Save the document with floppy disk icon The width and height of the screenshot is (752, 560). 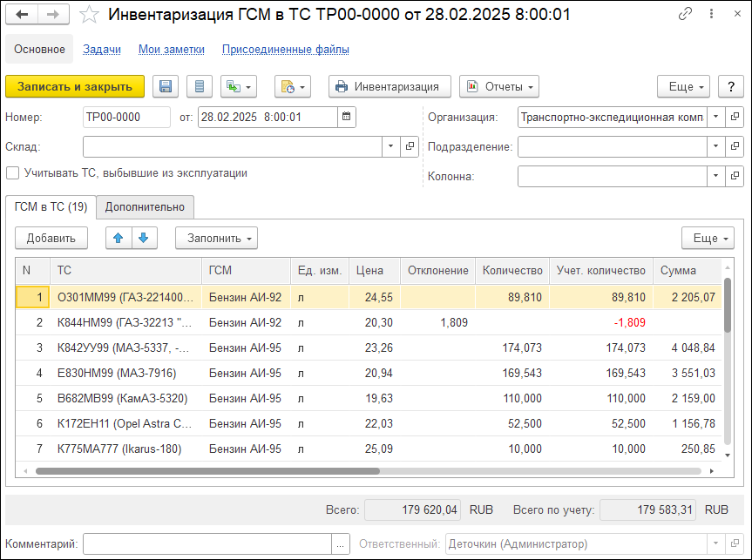[x=166, y=87]
